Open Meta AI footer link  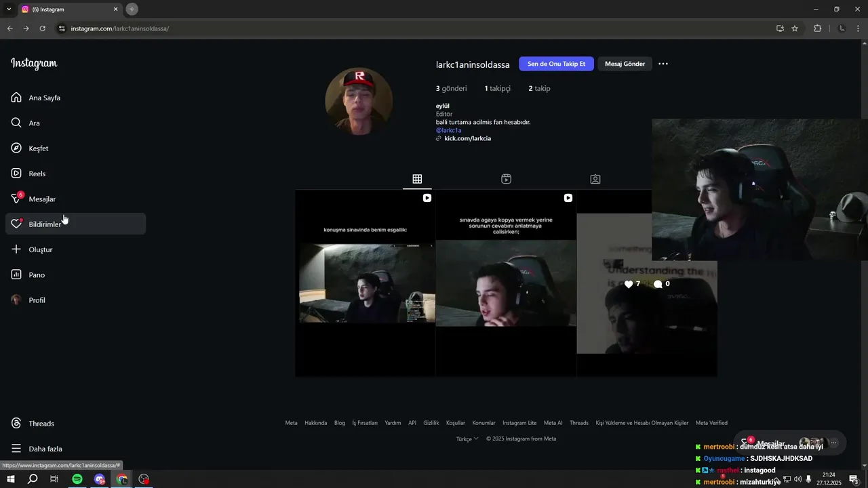click(x=553, y=423)
